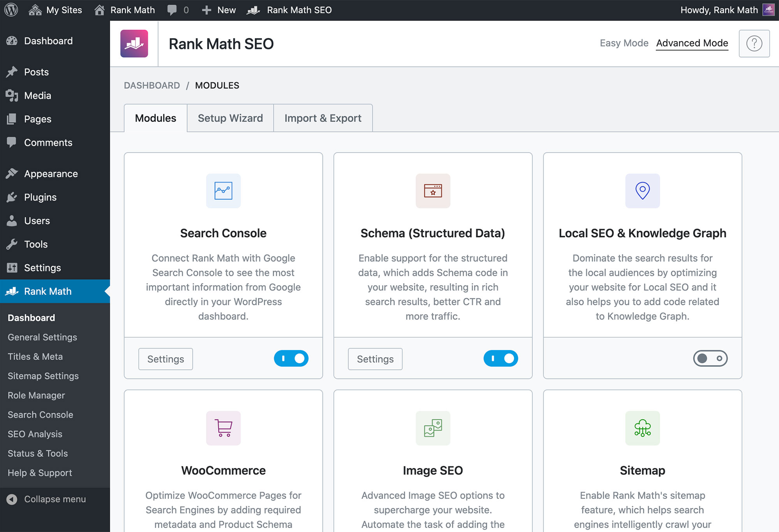779x532 pixels.
Task: Click the Schema Structured Data module icon
Action: [433, 190]
